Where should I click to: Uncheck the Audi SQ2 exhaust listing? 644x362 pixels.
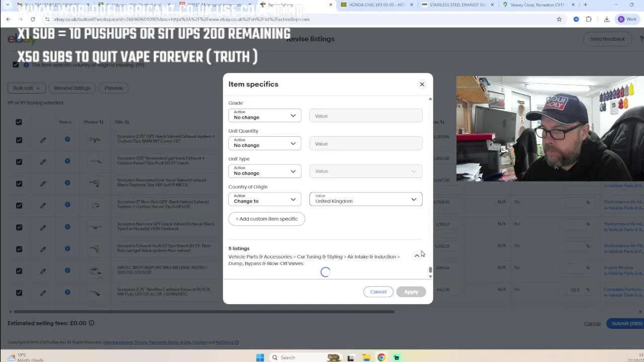pos(19,205)
